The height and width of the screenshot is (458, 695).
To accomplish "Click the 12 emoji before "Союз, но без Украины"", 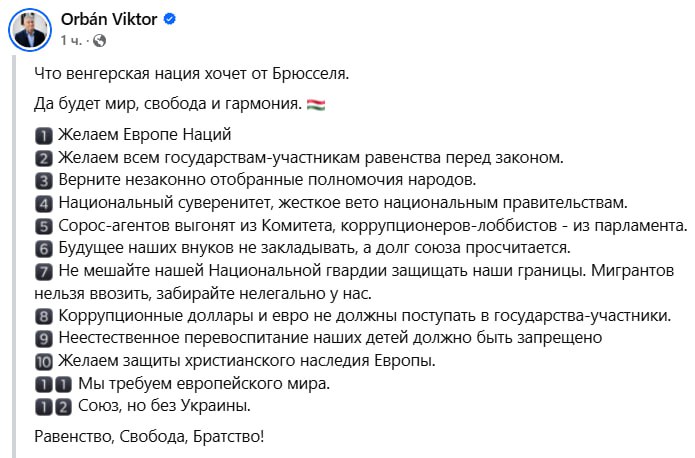I will [x=53, y=407].
